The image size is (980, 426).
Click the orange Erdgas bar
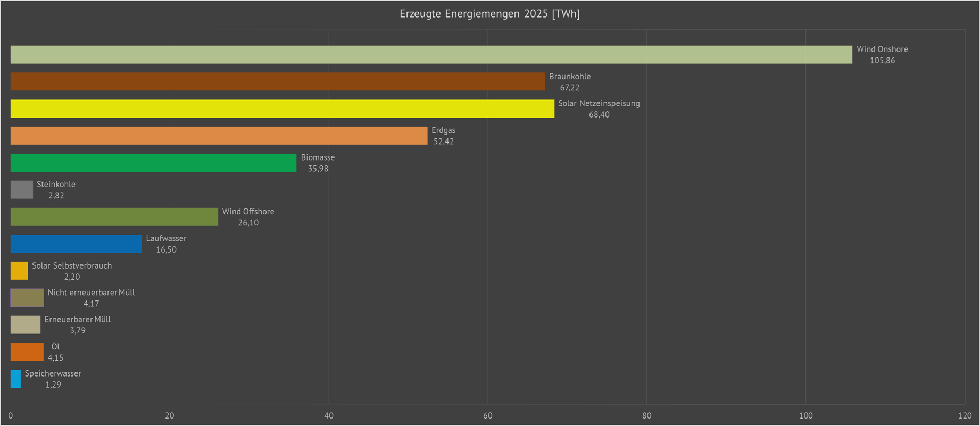click(x=219, y=136)
